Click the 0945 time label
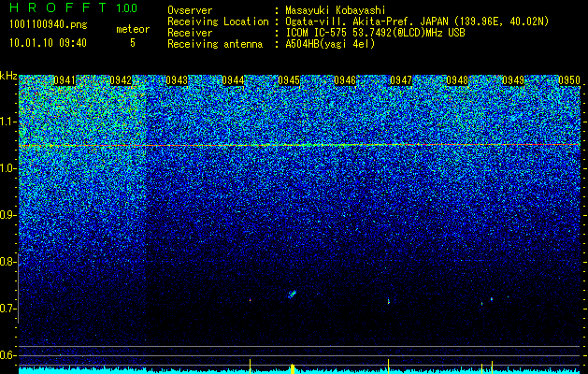This screenshot has height=374, width=588. [289, 80]
